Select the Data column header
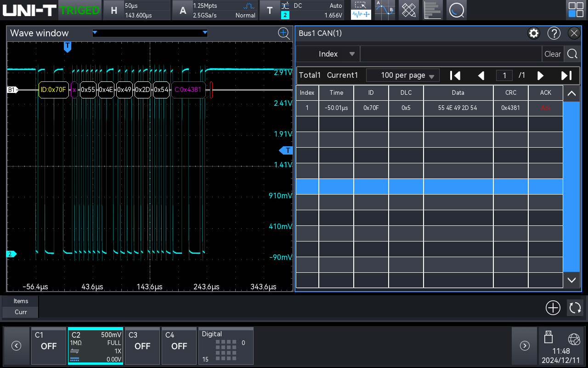The width and height of the screenshot is (588, 368). [x=458, y=92]
